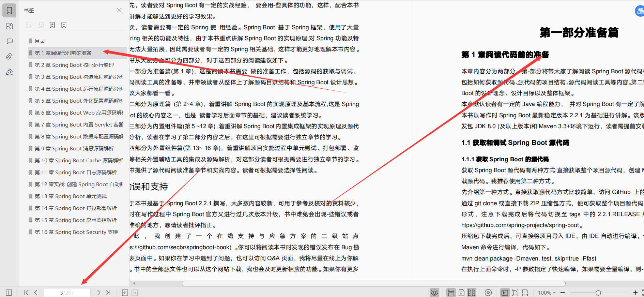Open bookmark 第 6 章 Spring Boot Web 应用源码解析
This screenshot has height=297, width=644.
pos(79,113)
